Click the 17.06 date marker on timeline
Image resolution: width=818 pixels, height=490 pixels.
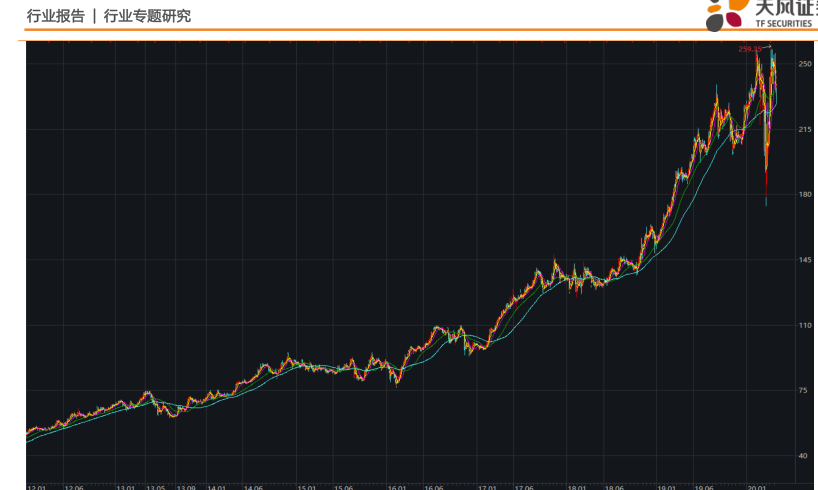click(523, 487)
